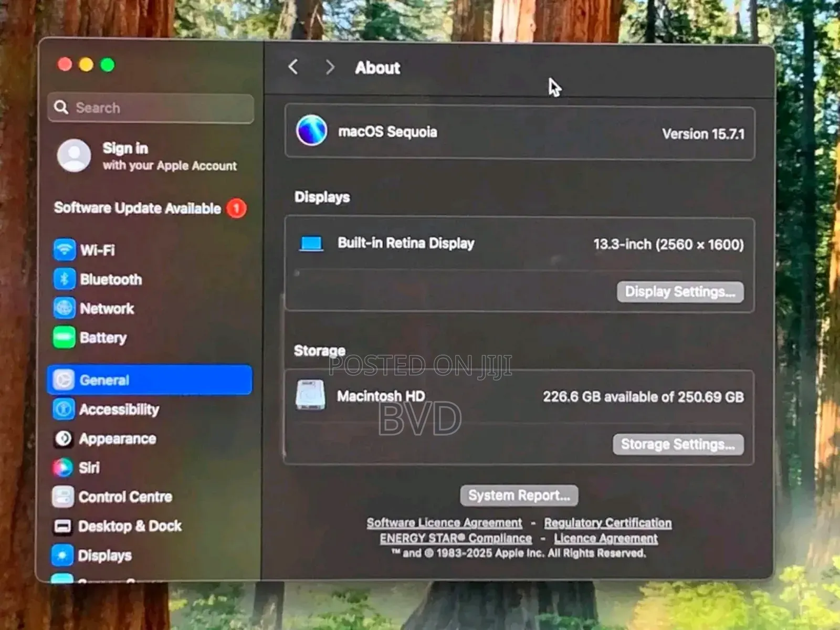
Task: Select the Control Centre icon
Action: [x=63, y=497]
